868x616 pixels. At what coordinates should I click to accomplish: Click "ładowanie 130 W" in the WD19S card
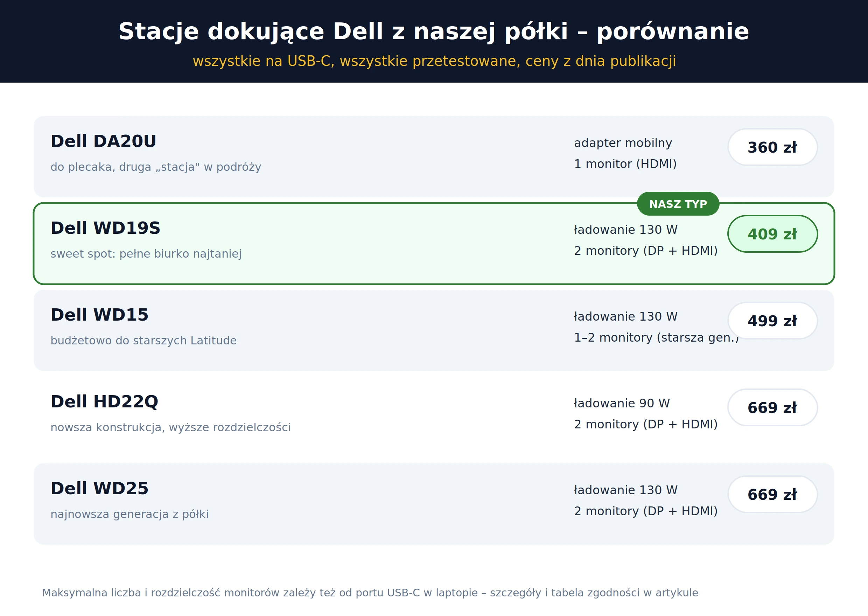click(626, 230)
